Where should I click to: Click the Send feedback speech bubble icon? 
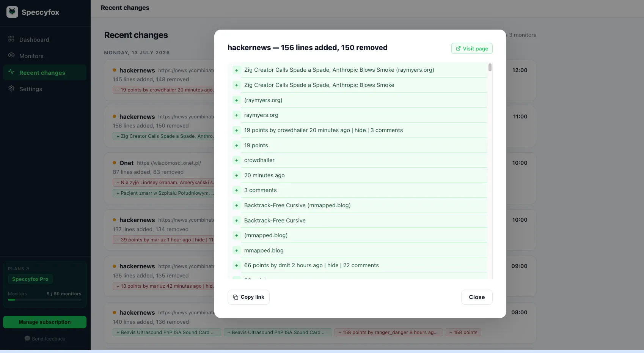click(x=27, y=338)
